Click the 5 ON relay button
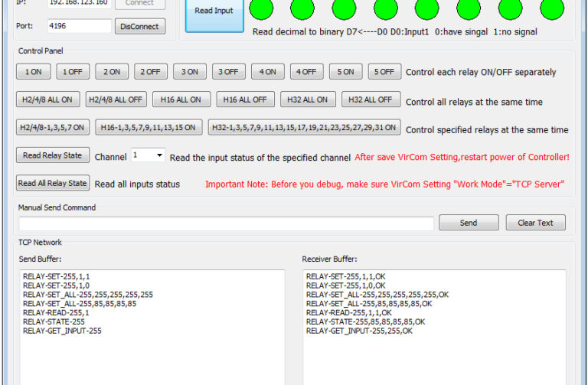 (x=346, y=72)
